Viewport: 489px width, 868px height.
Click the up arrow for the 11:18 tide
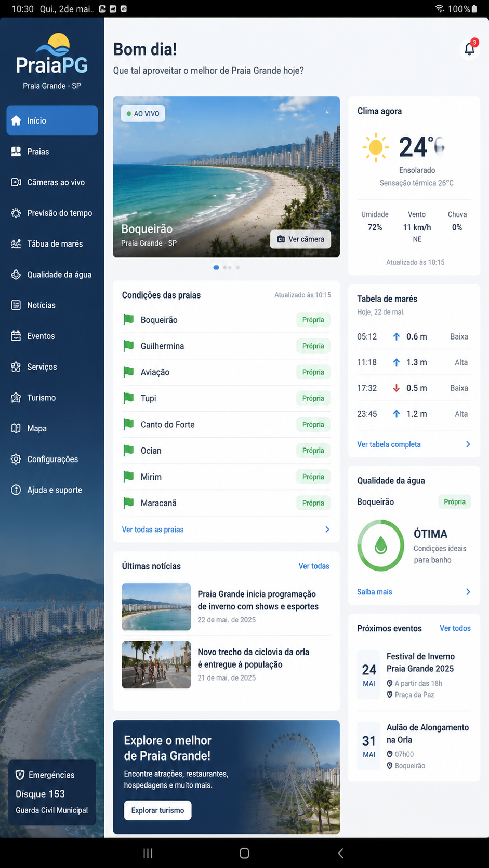pyautogui.click(x=397, y=362)
